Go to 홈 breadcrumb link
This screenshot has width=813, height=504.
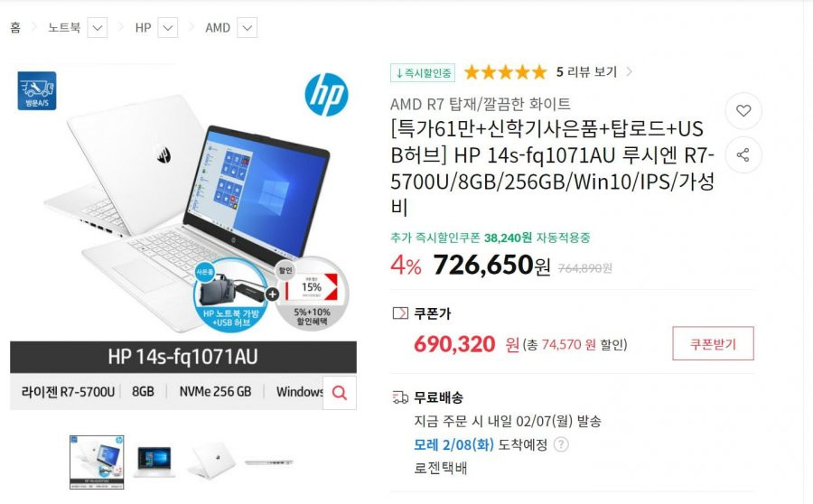click(15, 27)
